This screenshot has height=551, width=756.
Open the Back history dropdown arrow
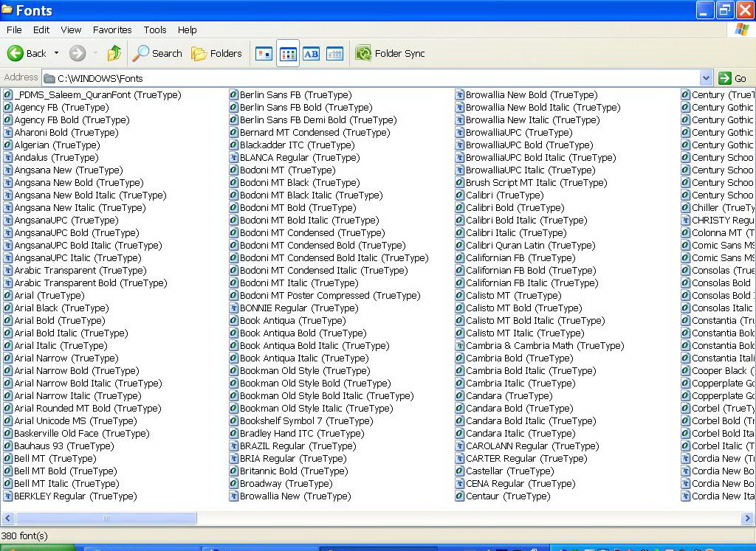point(56,53)
